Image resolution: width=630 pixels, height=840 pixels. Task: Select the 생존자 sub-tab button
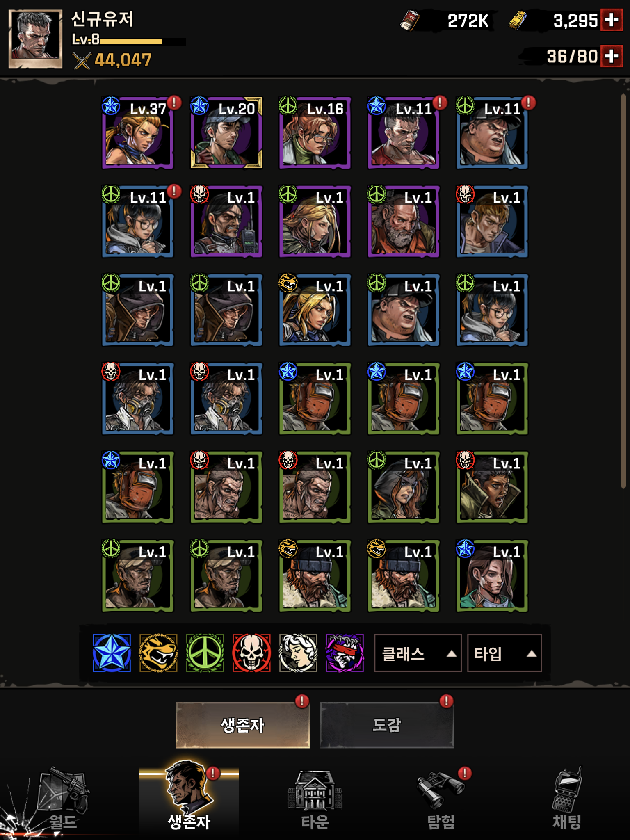pyautogui.click(x=242, y=725)
